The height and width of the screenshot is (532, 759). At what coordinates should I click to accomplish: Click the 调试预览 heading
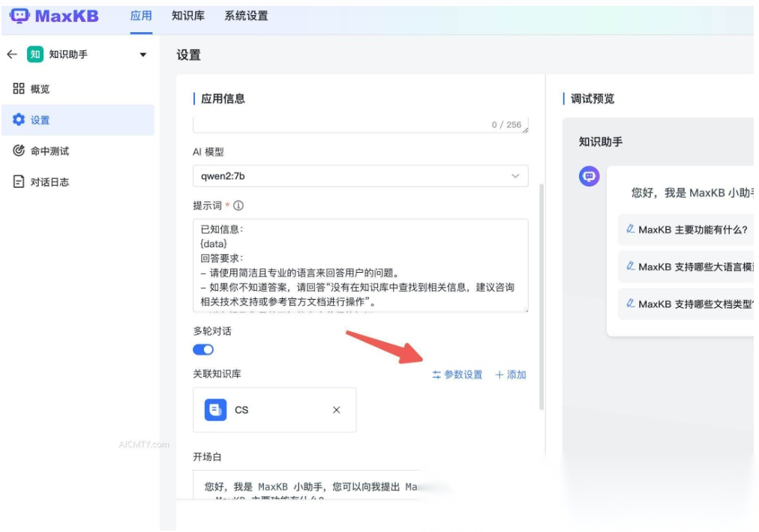pos(592,99)
